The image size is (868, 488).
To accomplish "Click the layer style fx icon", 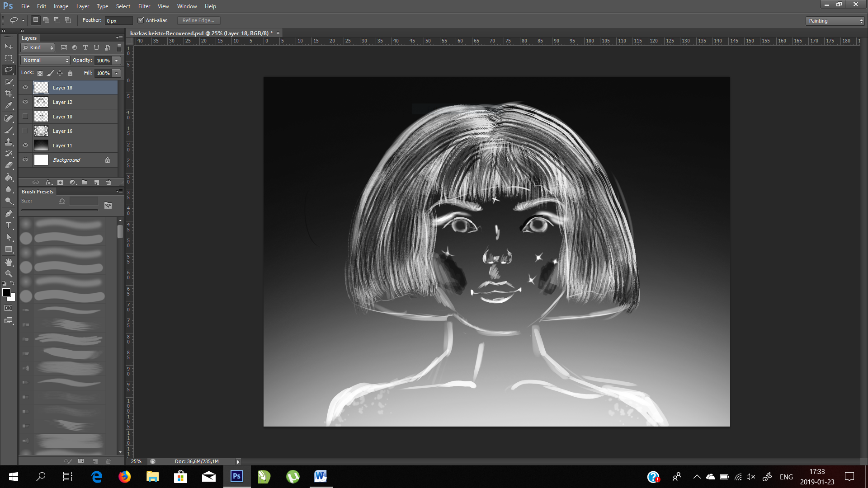I will click(x=48, y=183).
